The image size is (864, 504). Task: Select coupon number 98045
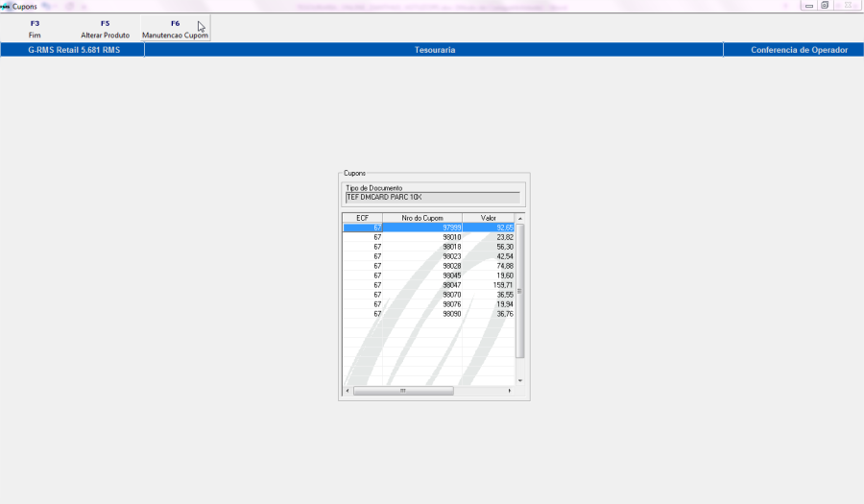(422, 276)
